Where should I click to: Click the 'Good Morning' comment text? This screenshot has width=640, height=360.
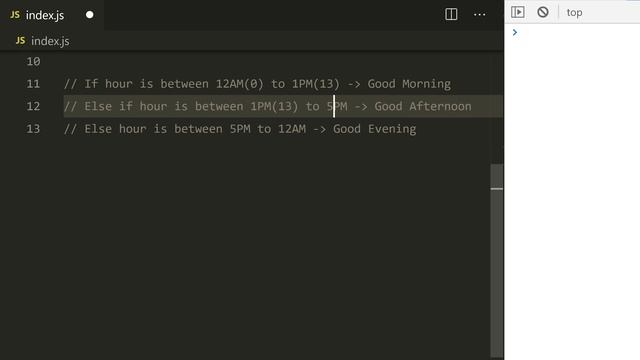click(x=409, y=84)
